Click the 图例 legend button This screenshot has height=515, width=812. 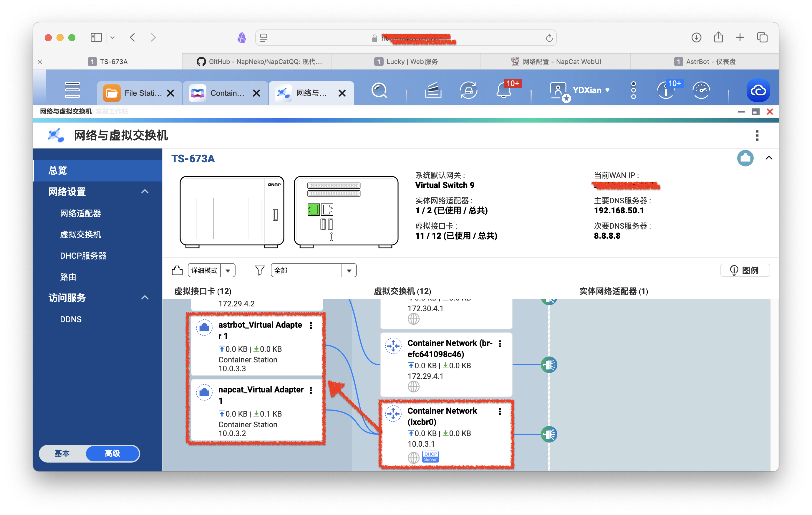pyautogui.click(x=745, y=270)
